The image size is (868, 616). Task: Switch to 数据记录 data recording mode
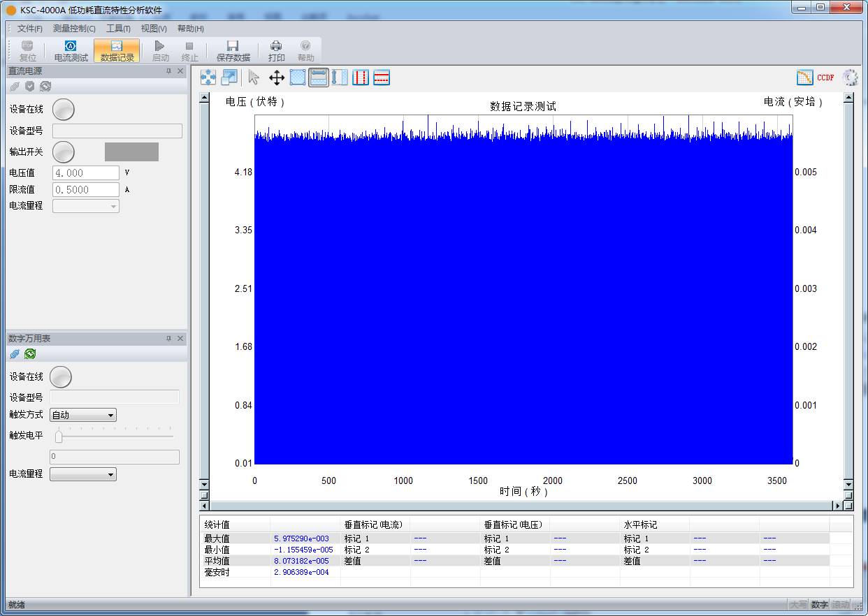[x=117, y=51]
